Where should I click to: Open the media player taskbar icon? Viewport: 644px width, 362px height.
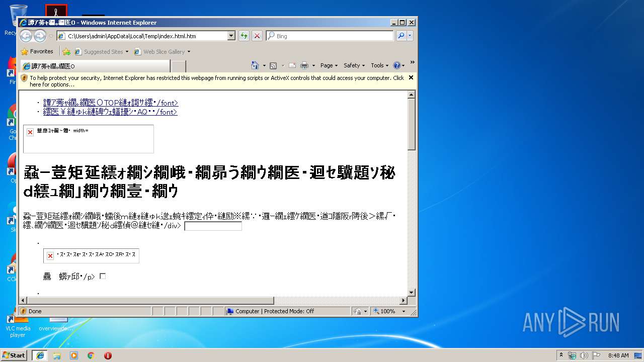pos(74,355)
